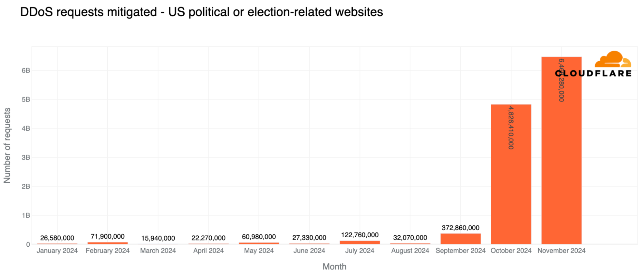The width and height of the screenshot is (644, 276).
Task: Click the August 2024 axis label
Action: 410,251
